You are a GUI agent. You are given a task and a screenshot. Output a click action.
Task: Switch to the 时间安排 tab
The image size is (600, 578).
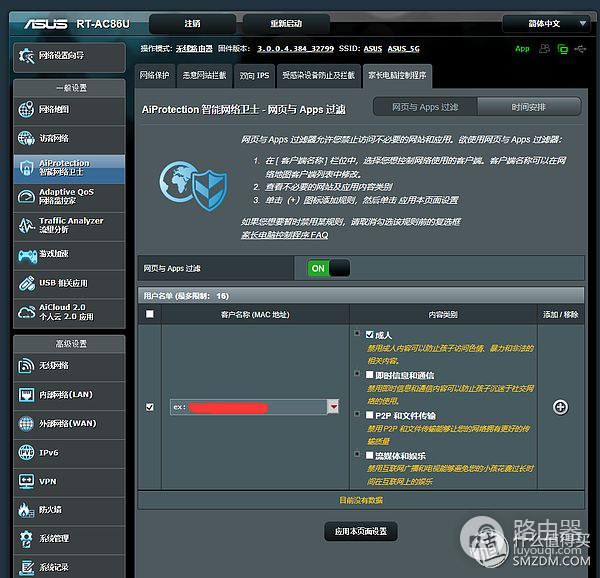[528, 107]
